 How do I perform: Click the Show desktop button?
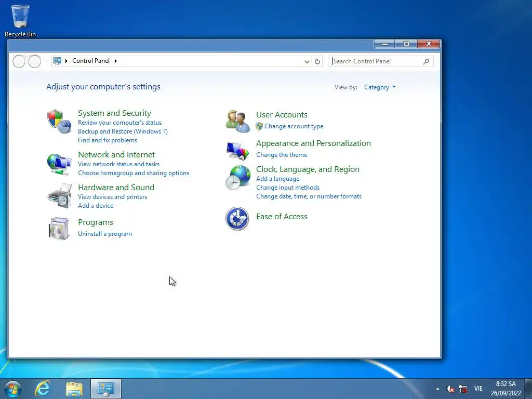[528, 389]
